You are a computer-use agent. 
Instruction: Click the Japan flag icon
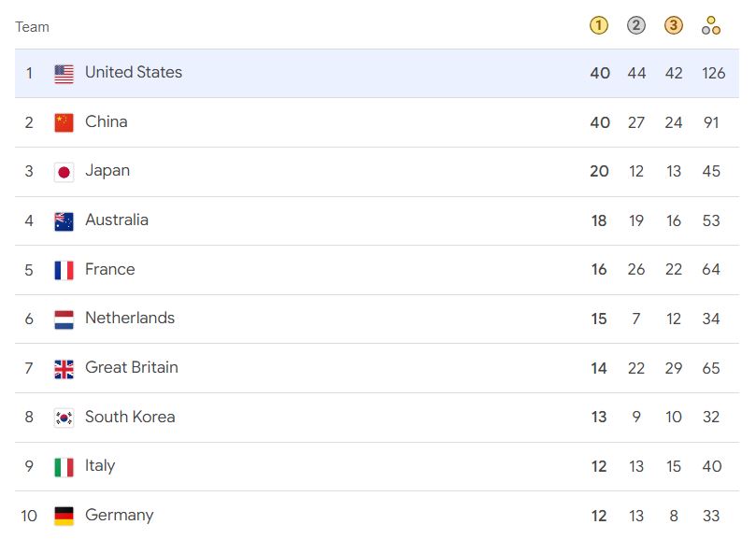pyautogui.click(x=64, y=172)
